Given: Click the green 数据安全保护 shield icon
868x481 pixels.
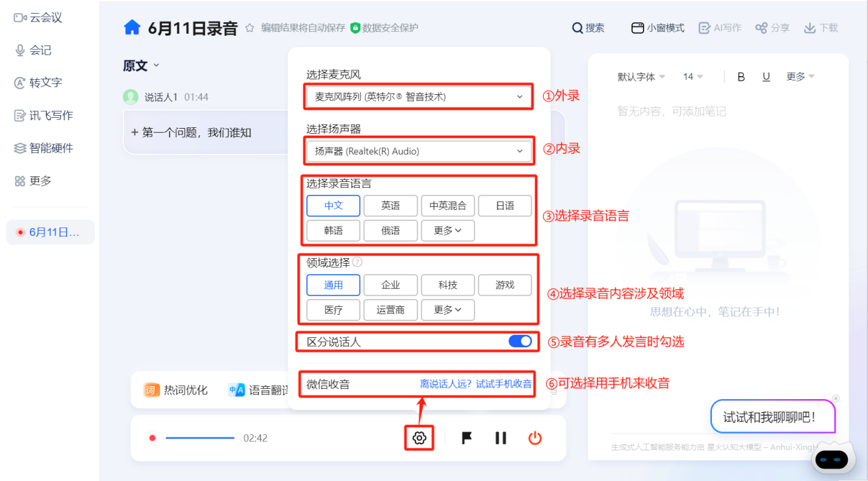Looking at the screenshot, I should 355,28.
